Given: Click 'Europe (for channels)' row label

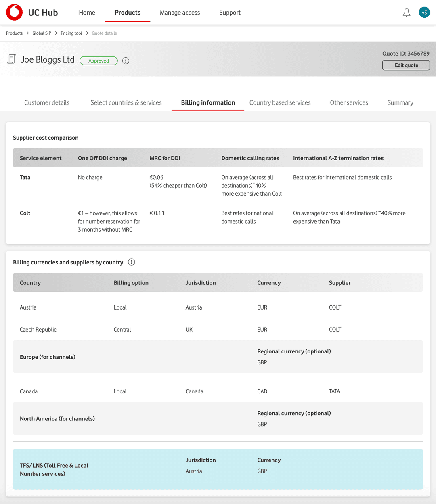Looking at the screenshot, I should 48,357.
